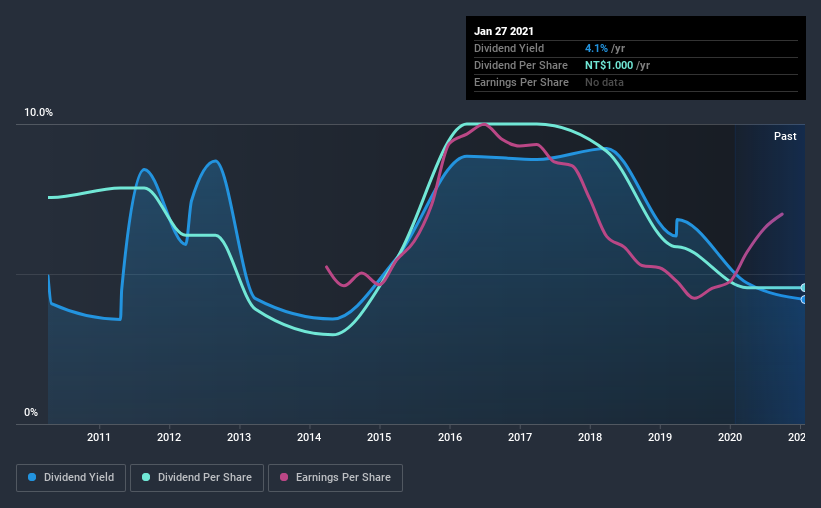Image resolution: width=821 pixels, height=508 pixels.
Task: Click the No data earnings value
Action: [x=604, y=82]
